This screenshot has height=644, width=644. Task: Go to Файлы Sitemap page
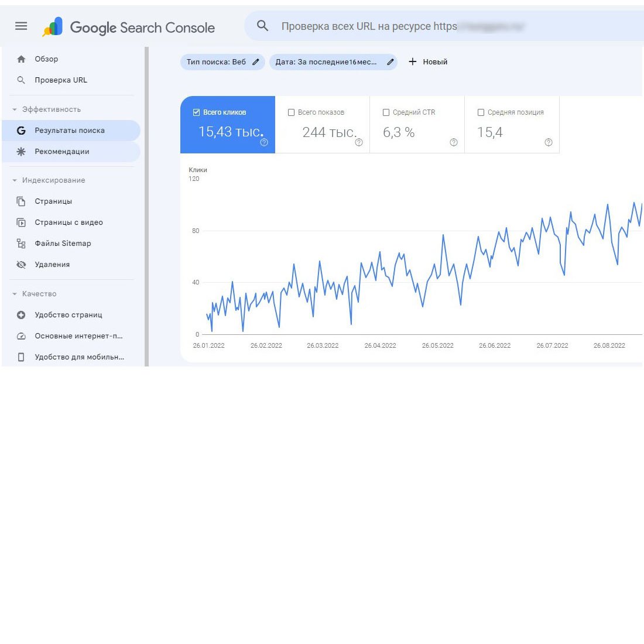click(63, 244)
